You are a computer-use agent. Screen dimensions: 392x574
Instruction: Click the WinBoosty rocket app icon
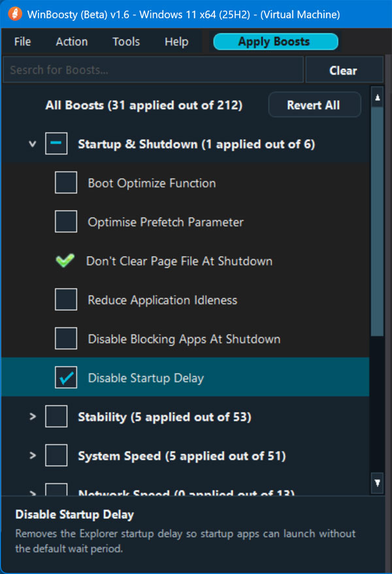click(15, 14)
